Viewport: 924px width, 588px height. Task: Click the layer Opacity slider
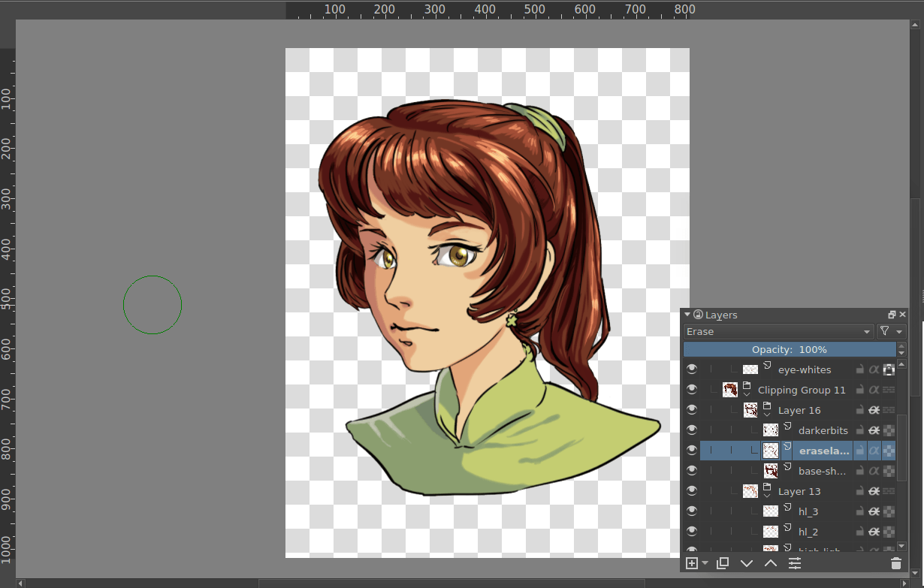pyautogui.click(x=789, y=350)
